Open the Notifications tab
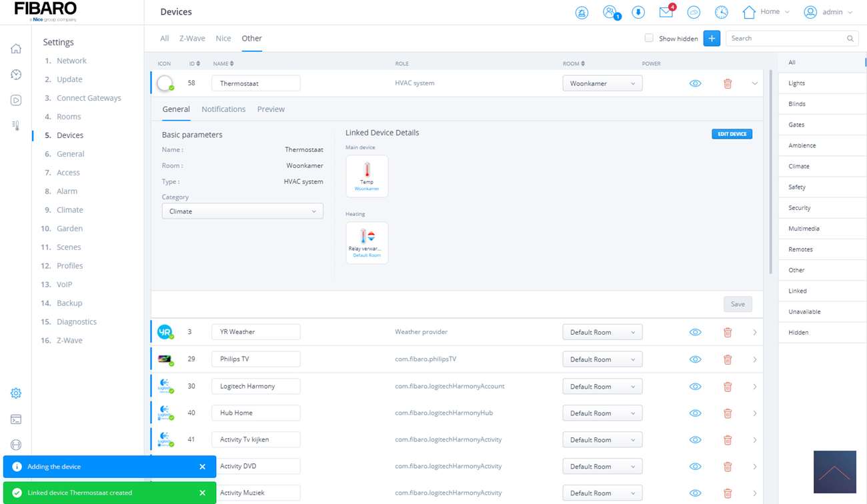The height and width of the screenshot is (504, 867). (x=223, y=109)
